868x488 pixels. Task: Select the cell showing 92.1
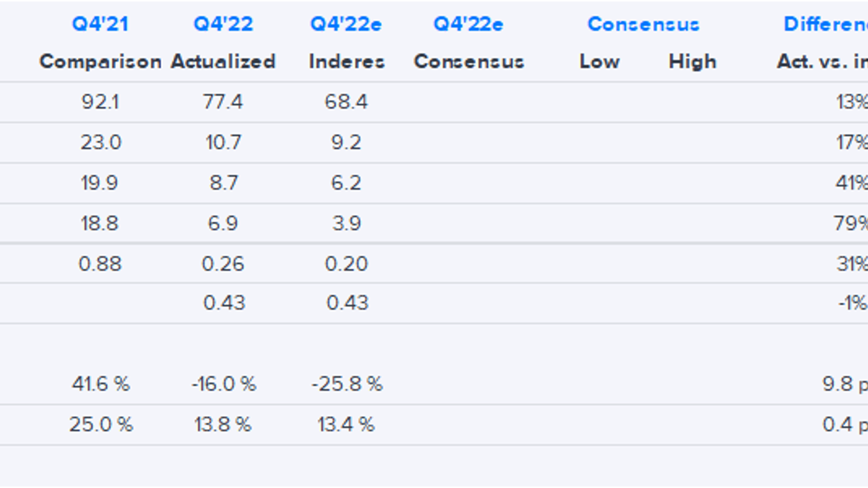(x=100, y=102)
